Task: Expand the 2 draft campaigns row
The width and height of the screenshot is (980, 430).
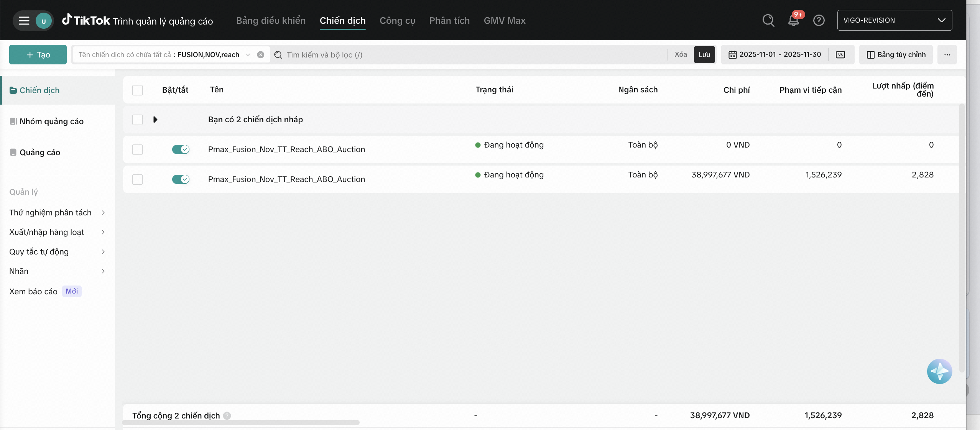Action: pos(155,120)
